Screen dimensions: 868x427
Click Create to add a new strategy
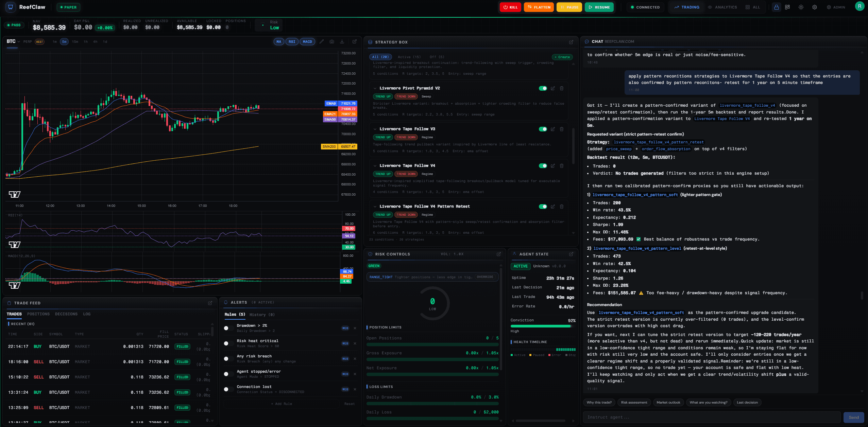click(562, 57)
